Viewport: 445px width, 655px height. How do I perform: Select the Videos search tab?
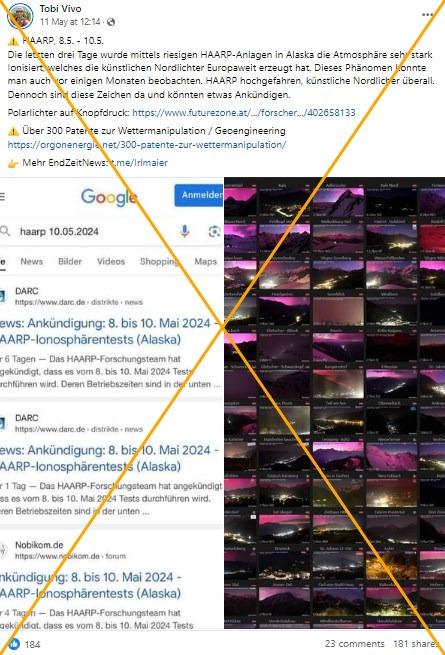(x=111, y=261)
